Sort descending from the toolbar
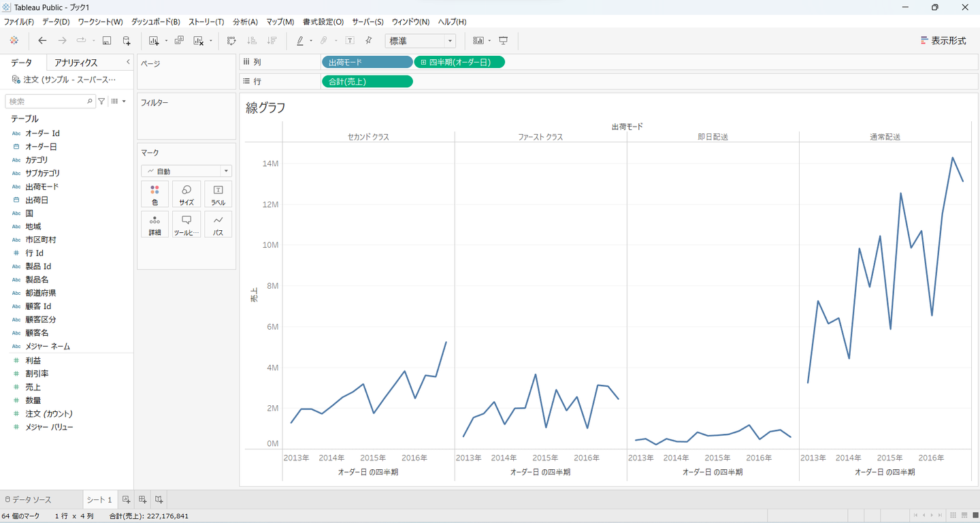The width and height of the screenshot is (980, 523). [272, 41]
